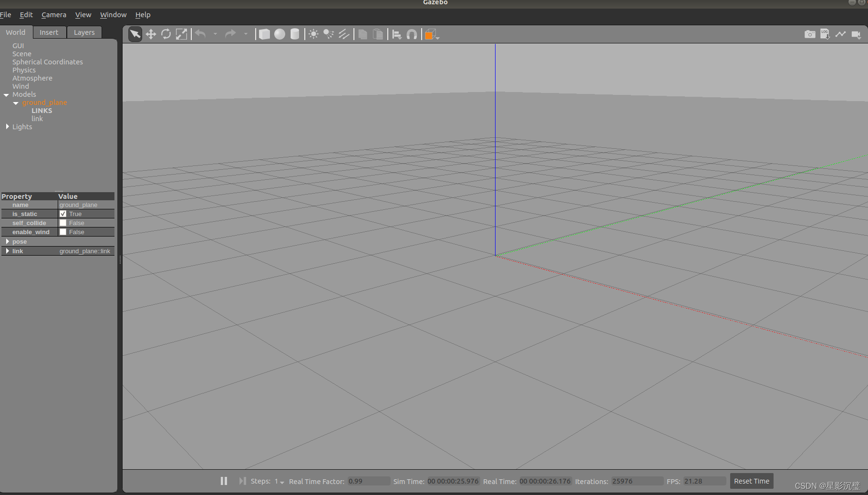This screenshot has width=868, height=495.
Task: Start video recording icon
Action: tap(856, 34)
